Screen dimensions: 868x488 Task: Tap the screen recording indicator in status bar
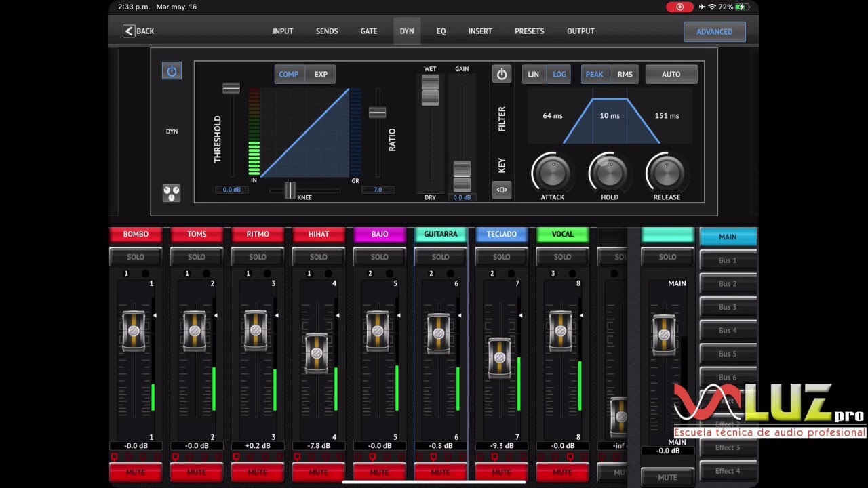point(679,7)
